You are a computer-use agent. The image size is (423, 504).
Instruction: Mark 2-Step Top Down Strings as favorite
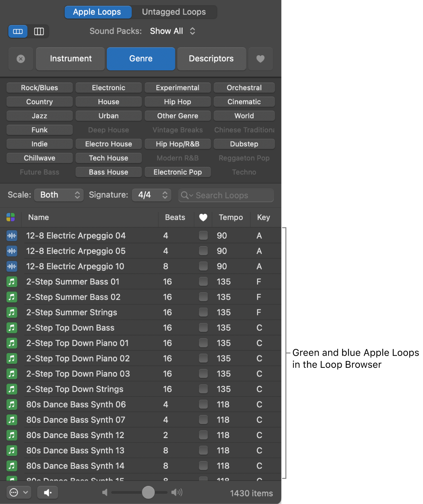pyautogui.click(x=203, y=389)
